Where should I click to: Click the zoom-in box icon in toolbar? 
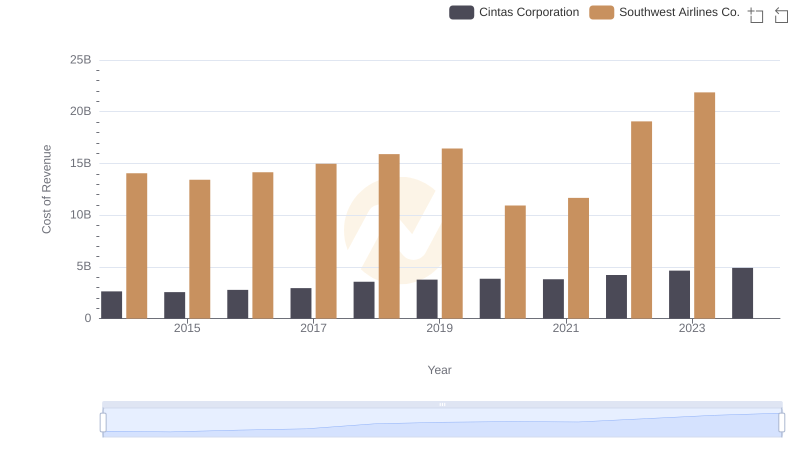coord(756,15)
